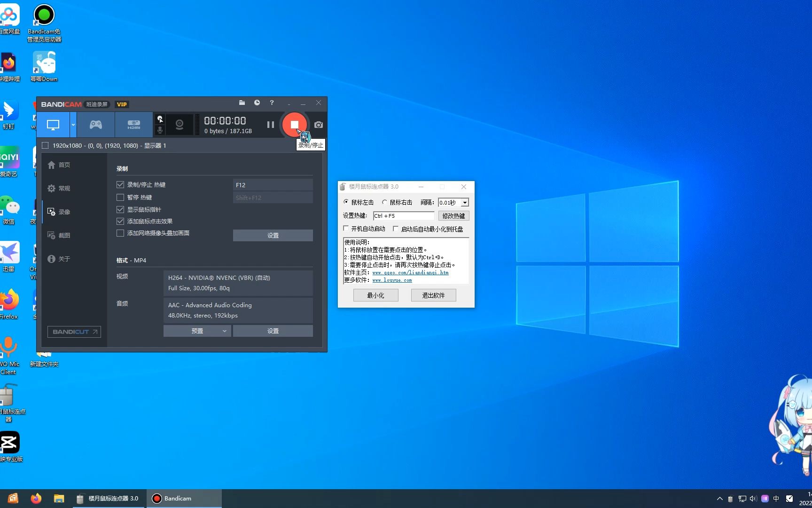Click the Ctrl + F5 hotkey field
The width and height of the screenshot is (812, 508).
(x=404, y=216)
